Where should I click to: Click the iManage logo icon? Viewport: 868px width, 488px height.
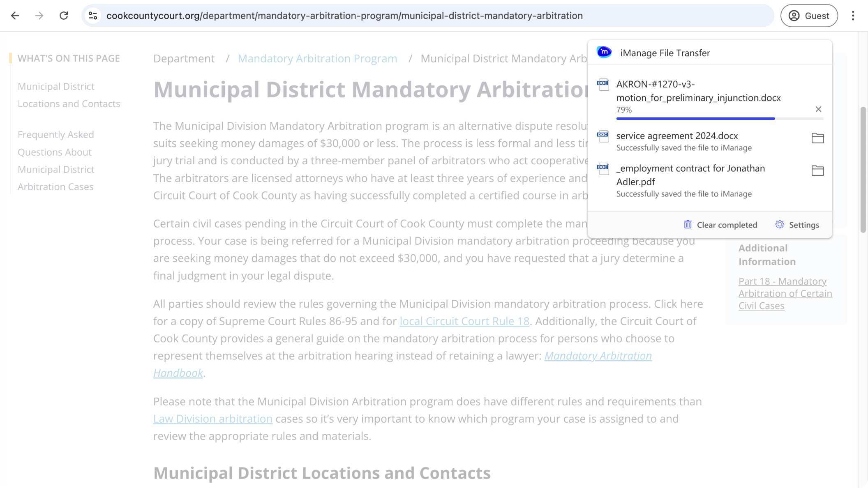tap(604, 53)
